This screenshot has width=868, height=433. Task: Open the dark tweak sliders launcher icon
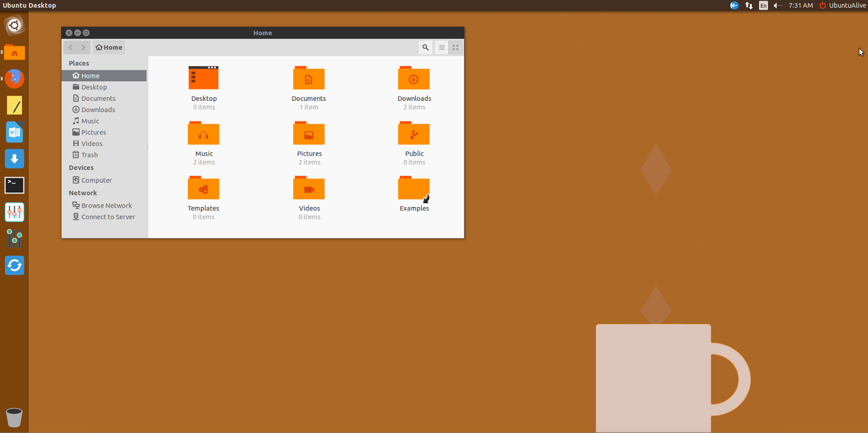(15, 238)
